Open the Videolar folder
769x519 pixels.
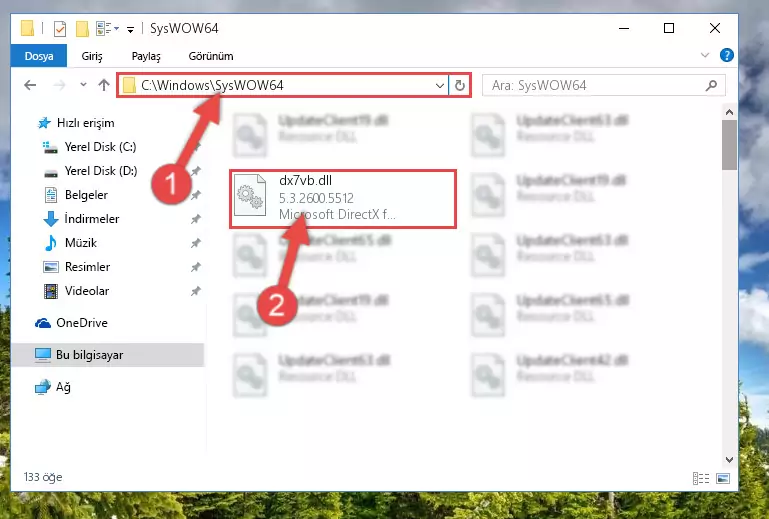point(87,291)
